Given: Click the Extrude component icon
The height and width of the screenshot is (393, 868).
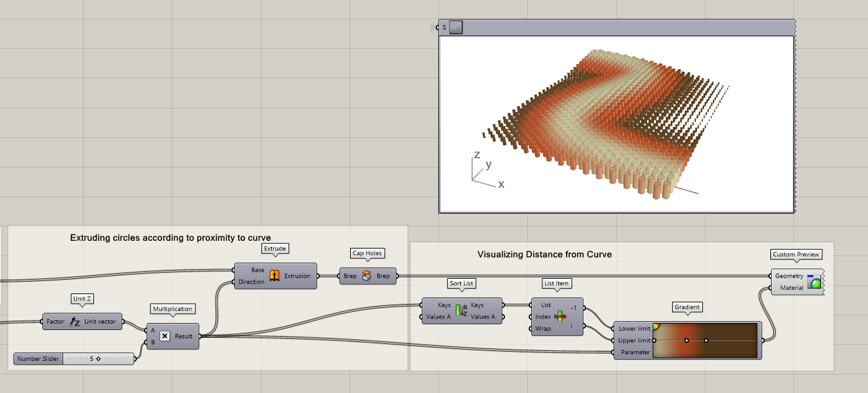Looking at the screenshot, I should (x=274, y=276).
